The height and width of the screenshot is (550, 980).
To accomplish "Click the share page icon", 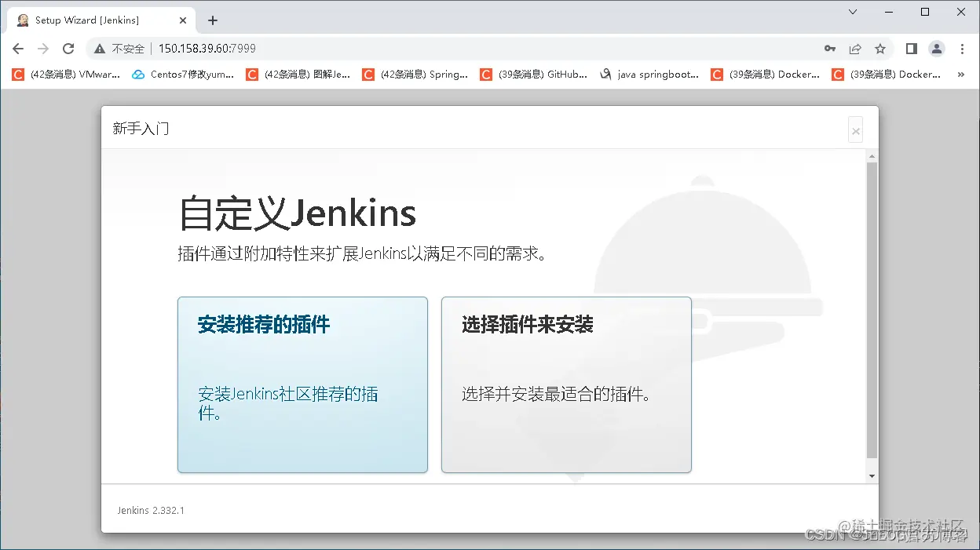I will point(855,49).
